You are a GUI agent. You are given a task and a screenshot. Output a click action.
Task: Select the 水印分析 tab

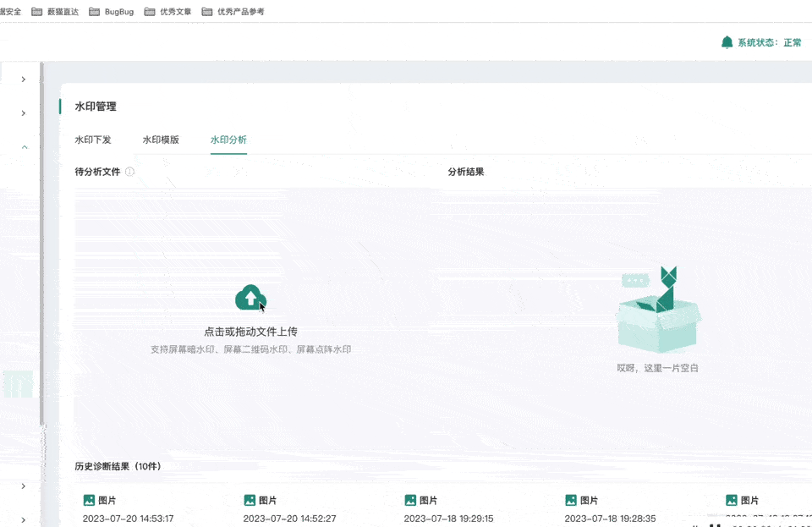[x=228, y=140]
